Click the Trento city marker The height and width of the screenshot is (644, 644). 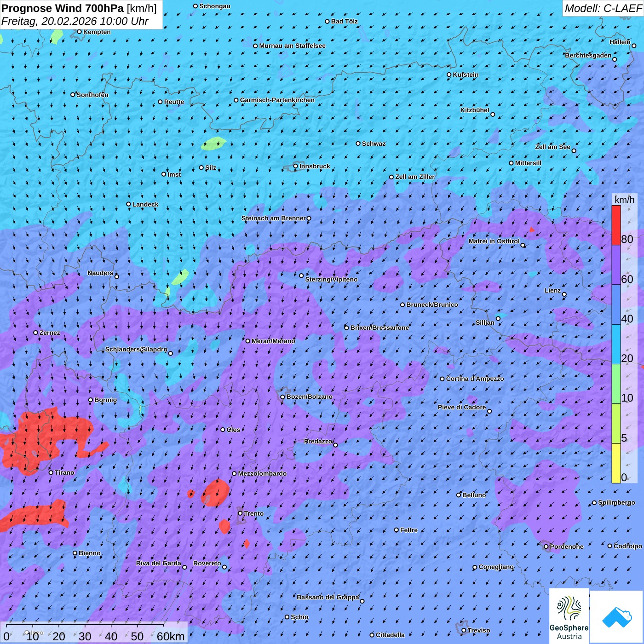point(240,513)
